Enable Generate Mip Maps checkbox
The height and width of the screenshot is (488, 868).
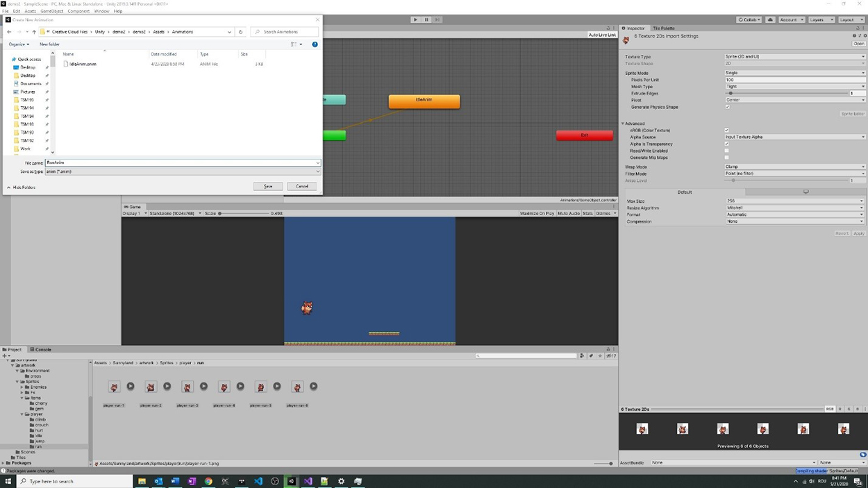click(727, 158)
